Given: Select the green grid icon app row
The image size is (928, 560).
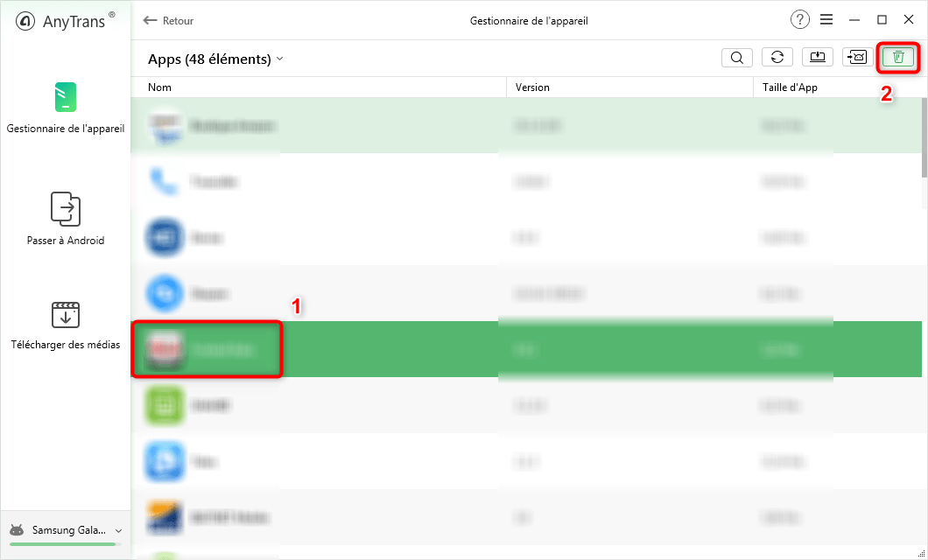Looking at the screenshot, I should (526, 405).
